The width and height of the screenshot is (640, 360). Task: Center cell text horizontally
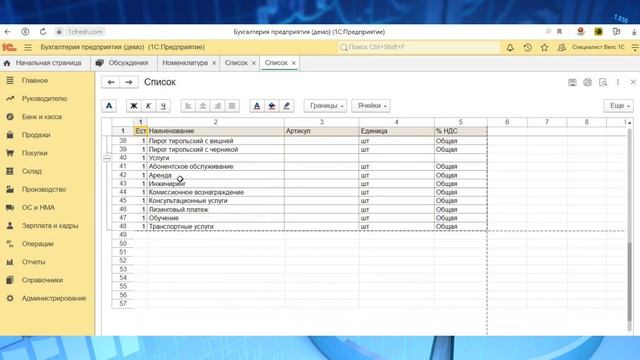coord(203,106)
